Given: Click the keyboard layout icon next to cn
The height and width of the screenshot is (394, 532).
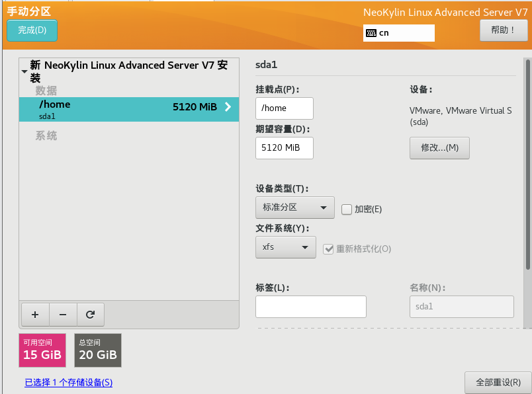Looking at the screenshot, I should tap(371, 33).
